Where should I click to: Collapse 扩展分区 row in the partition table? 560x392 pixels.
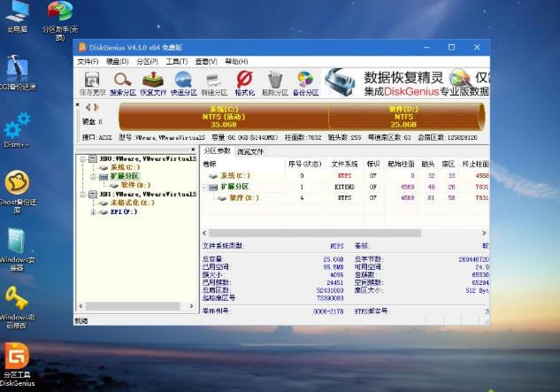[205, 187]
